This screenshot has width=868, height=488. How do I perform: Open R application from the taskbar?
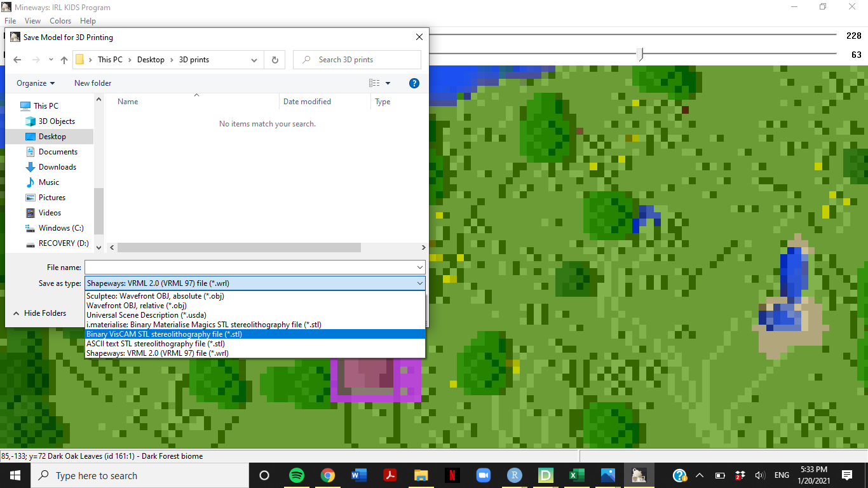(514, 475)
